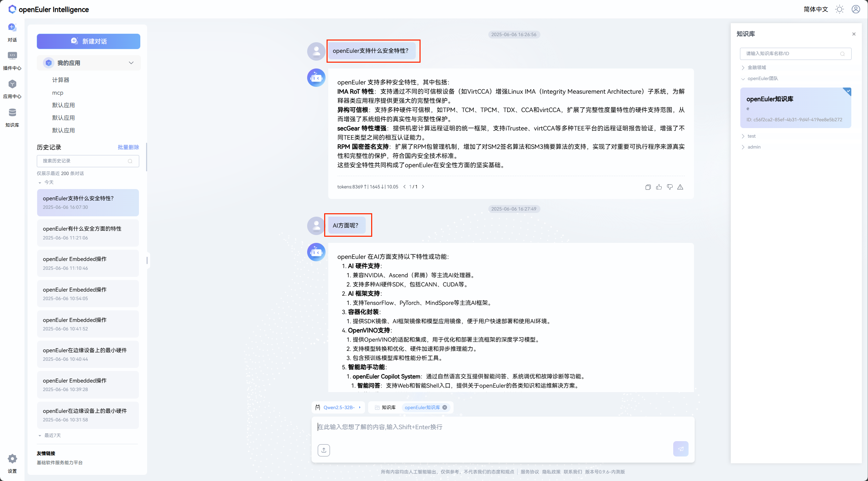Select the mcp application entry

click(58, 93)
